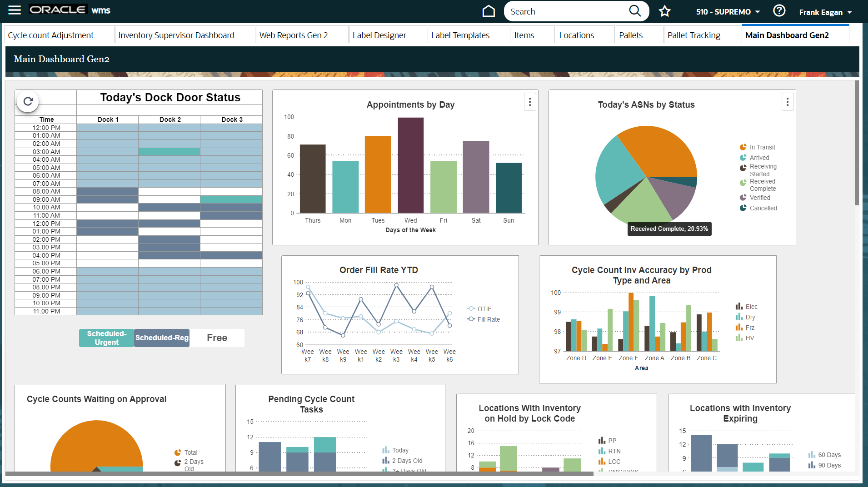The height and width of the screenshot is (487, 868).
Task: Click the Dock 3 column header
Action: (232, 119)
